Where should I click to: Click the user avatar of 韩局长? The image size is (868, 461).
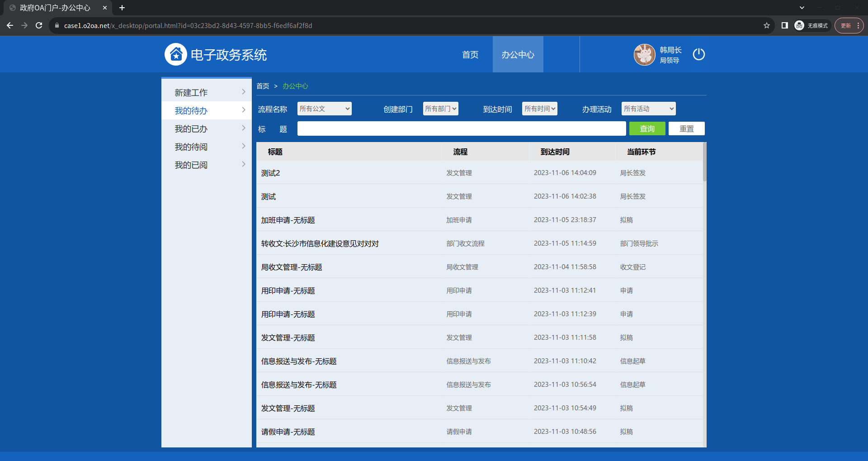click(x=644, y=55)
